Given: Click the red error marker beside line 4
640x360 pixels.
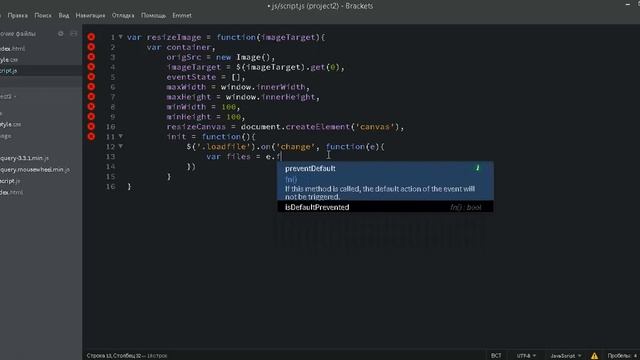Looking at the screenshot, I should [x=91, y=67].
